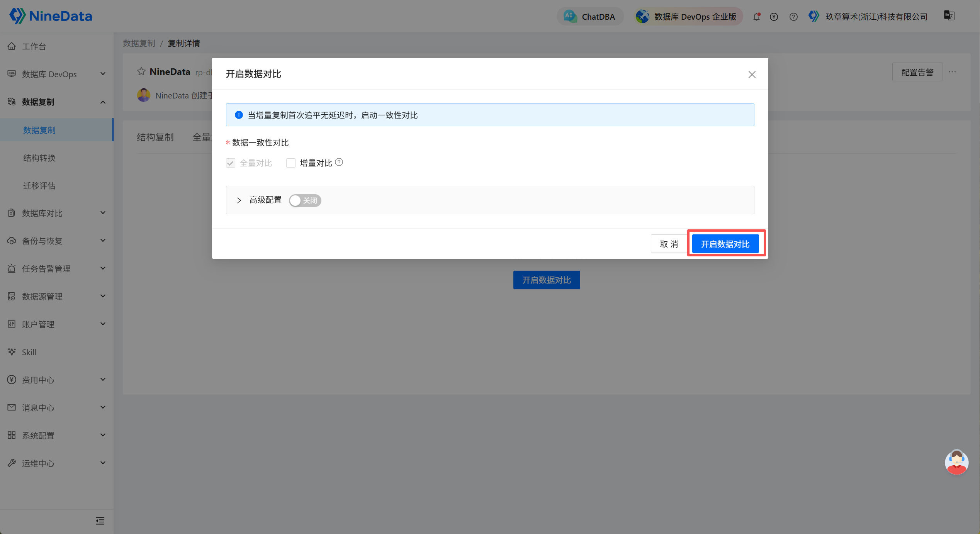Screen dimensions: 980x534
Task: Expand 数据库 DevOps sidebar menu
Action: (57, 74)
